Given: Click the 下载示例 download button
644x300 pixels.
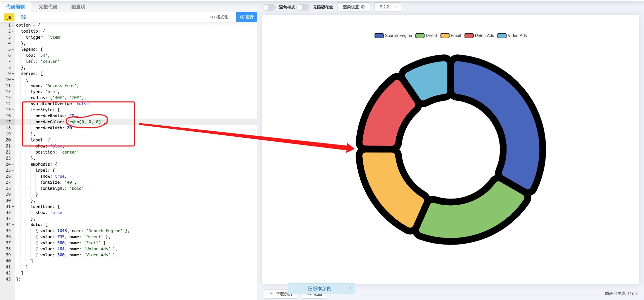Looking at the screenshot, I should 281,294.
